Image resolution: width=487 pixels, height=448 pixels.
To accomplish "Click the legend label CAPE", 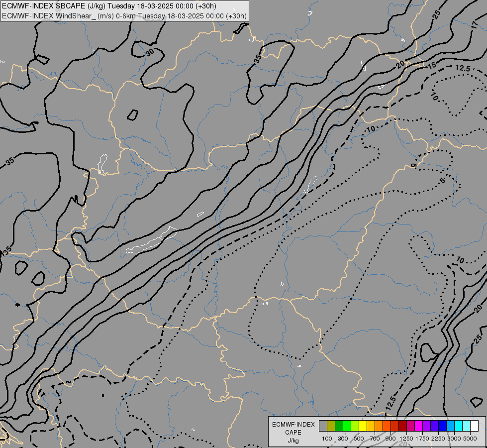I will 293,433.
